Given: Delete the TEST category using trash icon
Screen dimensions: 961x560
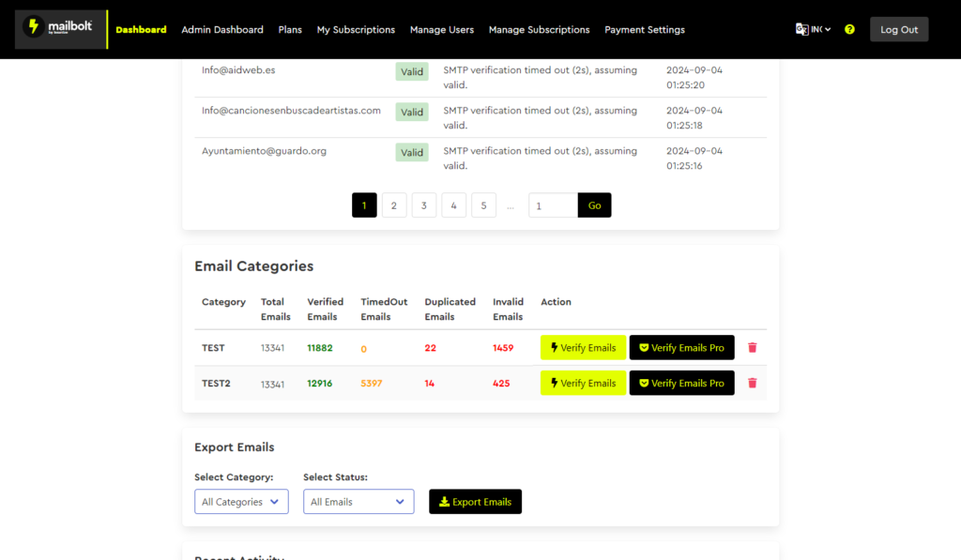Looking at the screenshot, I should tap(752, 347).
